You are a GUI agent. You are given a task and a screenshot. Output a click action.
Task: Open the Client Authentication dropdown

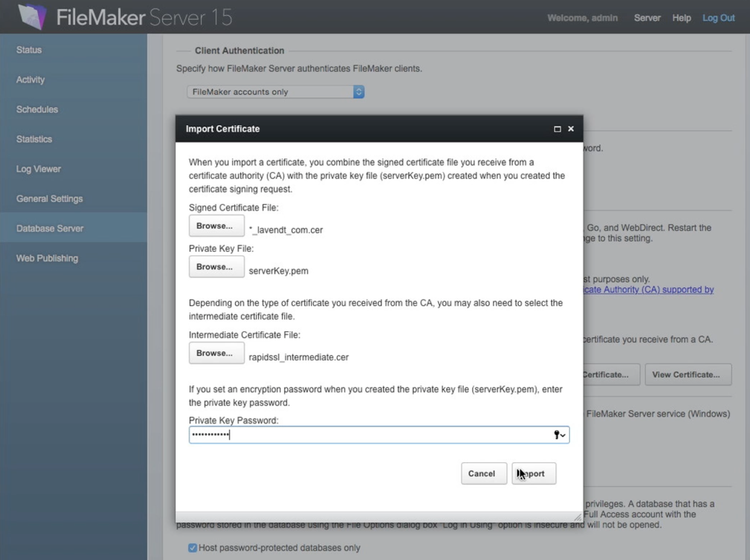pos(276,92)
